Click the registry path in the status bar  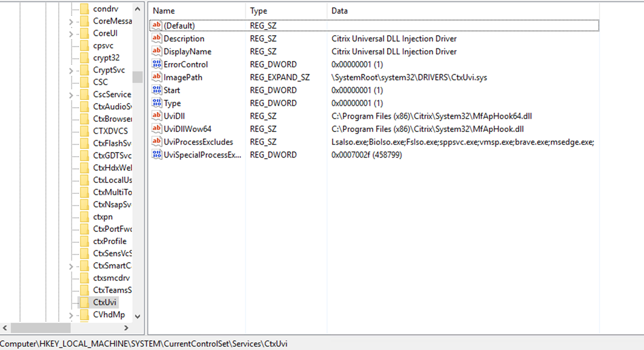tap(144, 344)
